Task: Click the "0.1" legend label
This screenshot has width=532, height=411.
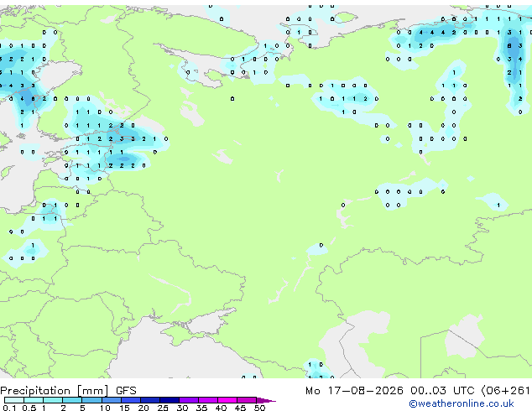Action: pyautogui.click(x=9, y=408)
